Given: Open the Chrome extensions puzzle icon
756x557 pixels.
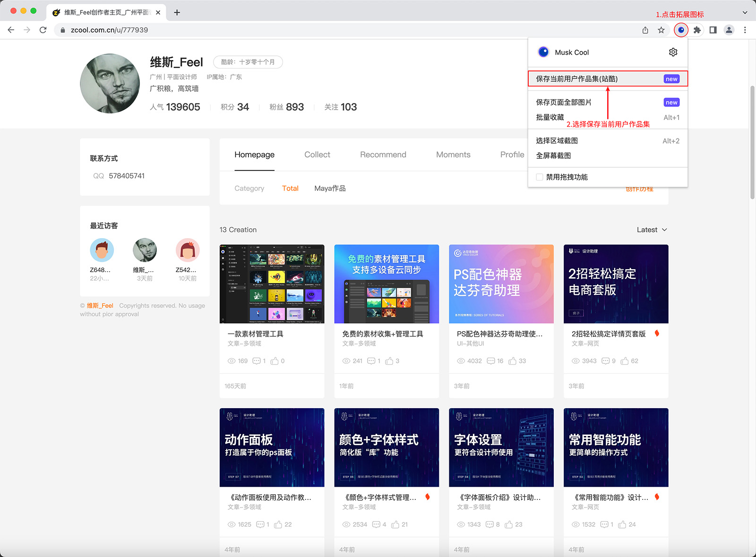Looking at the screenshot, I should (697, 30).
